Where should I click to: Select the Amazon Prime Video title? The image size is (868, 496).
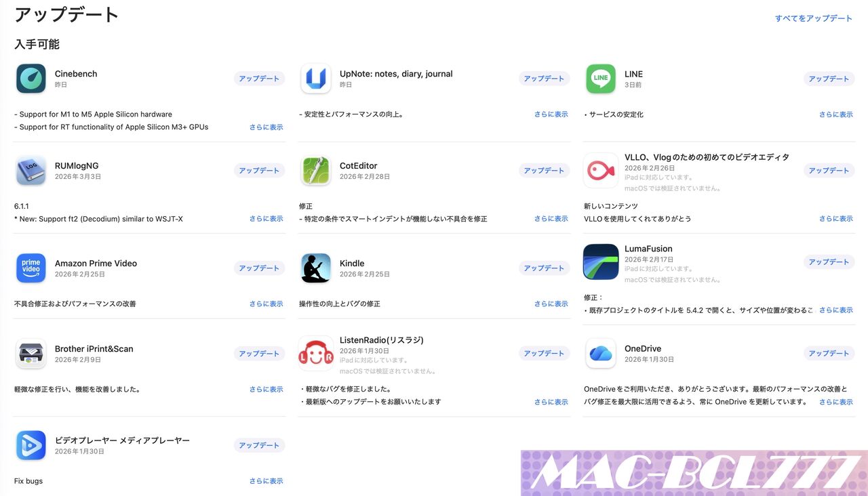tap(96, 264)
